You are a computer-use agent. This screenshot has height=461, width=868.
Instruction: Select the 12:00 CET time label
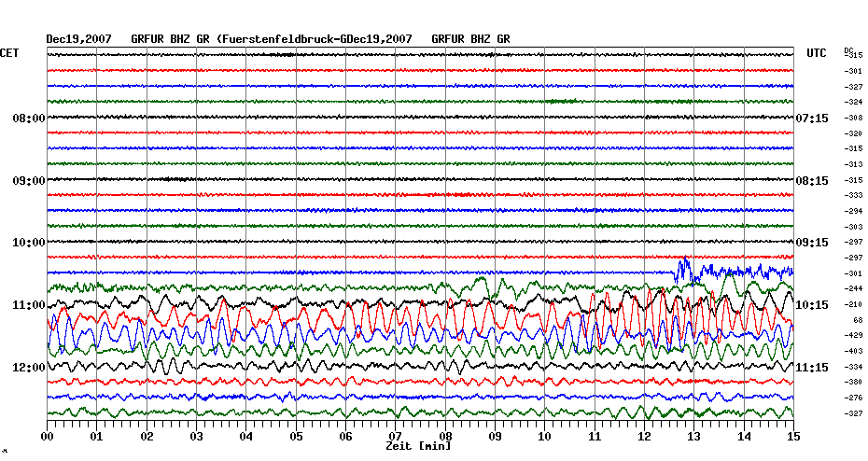coord(29,368)
